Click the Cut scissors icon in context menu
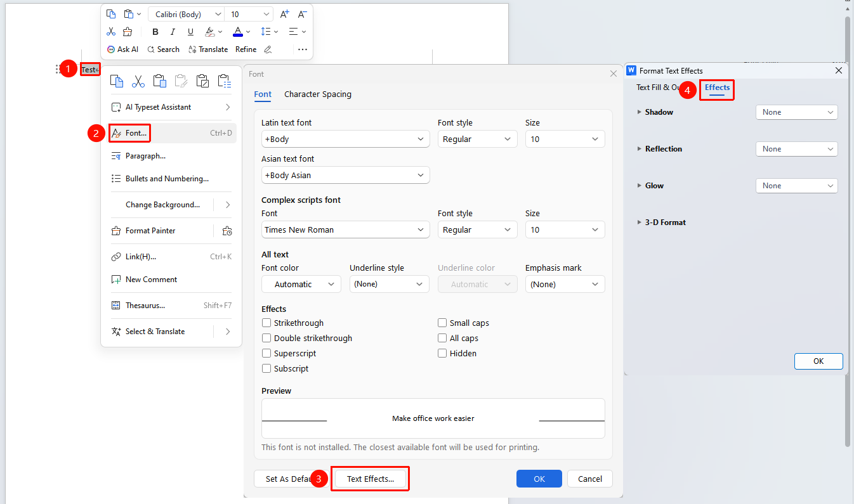This screenshot has width=854, height=504. click(138, 81)
